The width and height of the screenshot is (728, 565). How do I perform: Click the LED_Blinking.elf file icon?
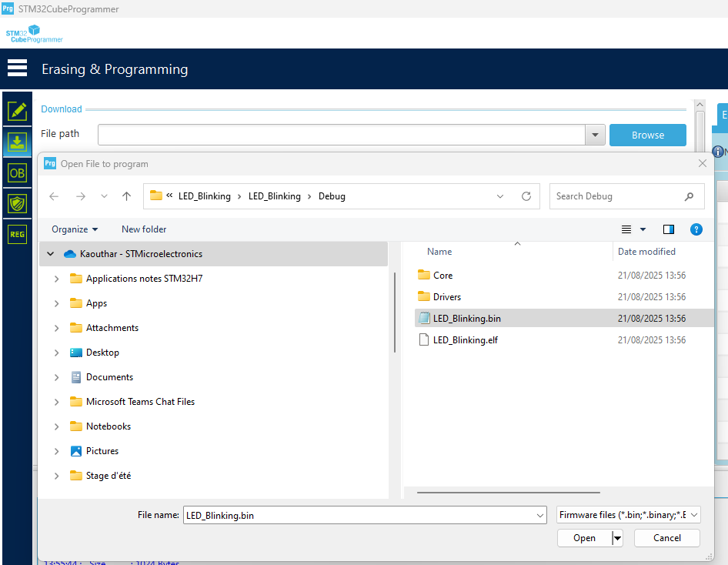423,339
